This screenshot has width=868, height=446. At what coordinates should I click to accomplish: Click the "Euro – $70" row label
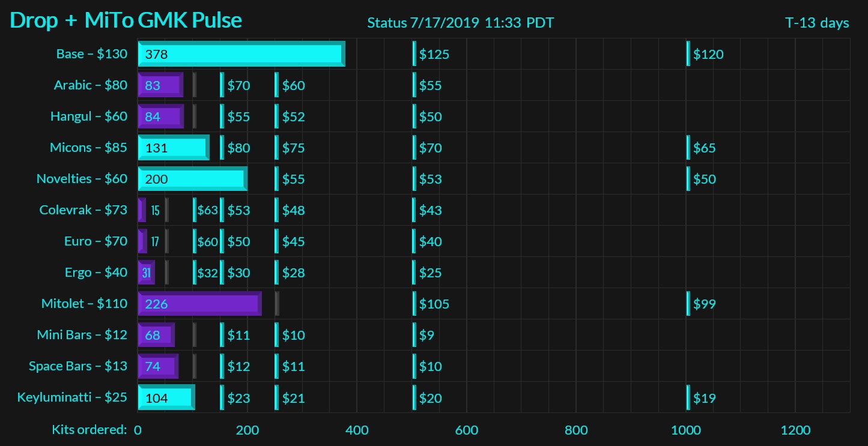tap(96, 241)
